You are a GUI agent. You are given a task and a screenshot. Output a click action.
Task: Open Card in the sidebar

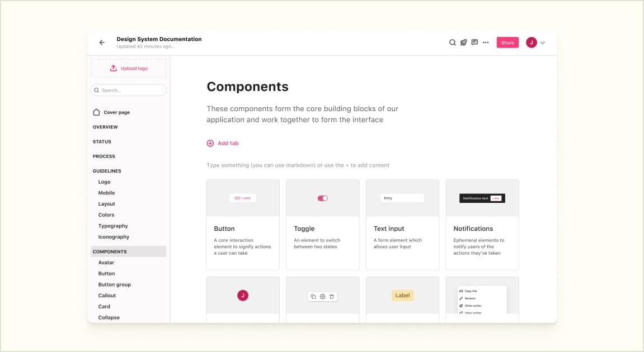click(104, 307)
